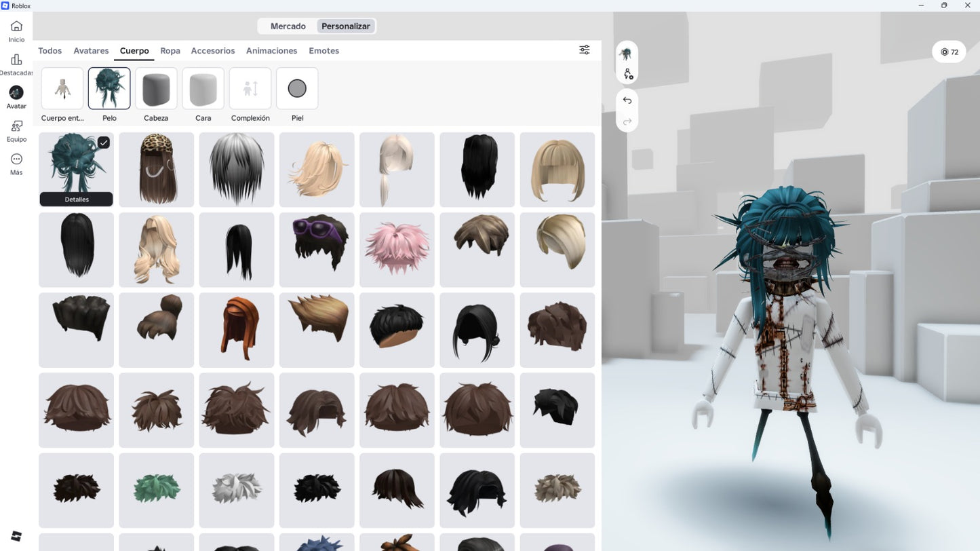Equip the black hair with low bun
Image resolution: width=980 pixels, height=551 pixels.
tap(477, 330)
